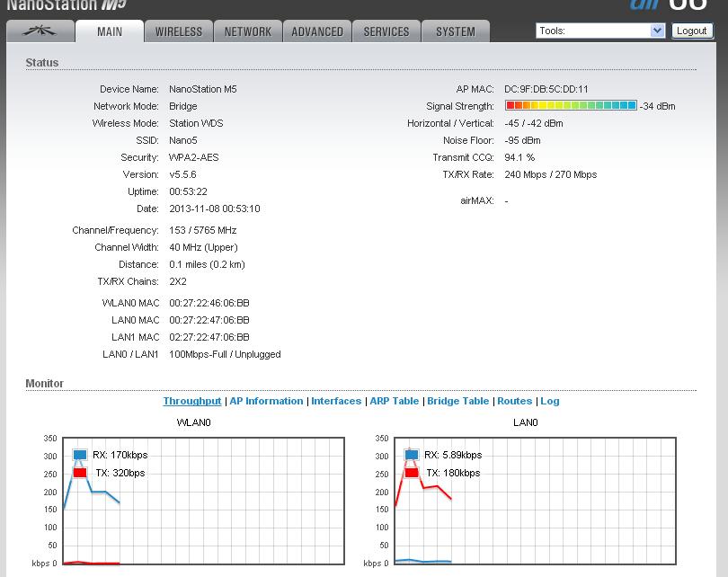
Task: Click the LAN0 MAC address 00:27:22:47:06:BB
Action: tap(209, 320)
